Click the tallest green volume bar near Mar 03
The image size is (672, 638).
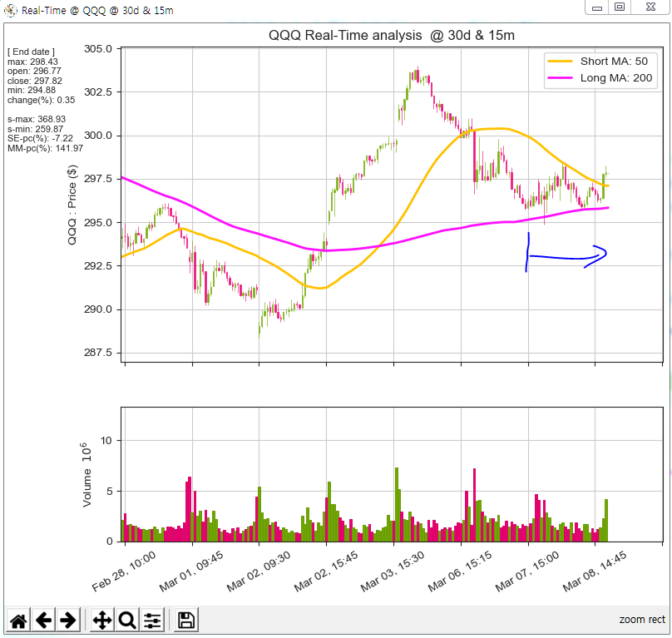click(x=397, y=504)
